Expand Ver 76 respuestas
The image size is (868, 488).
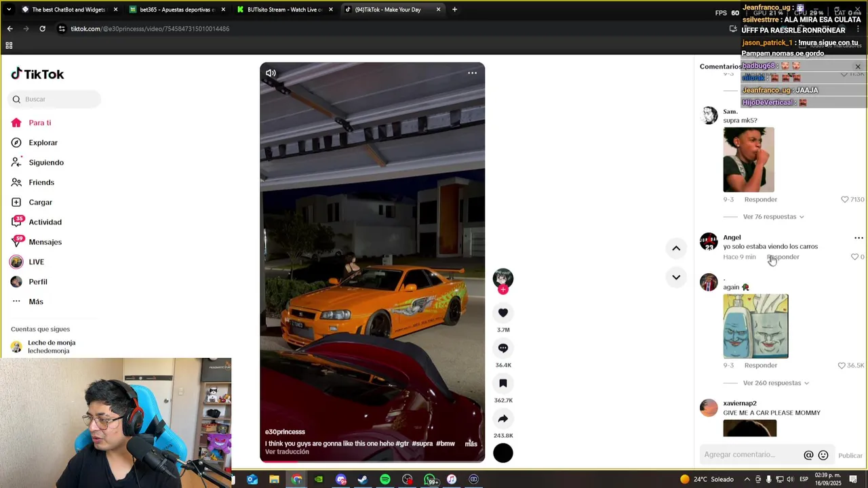click(x=773, y=217)
